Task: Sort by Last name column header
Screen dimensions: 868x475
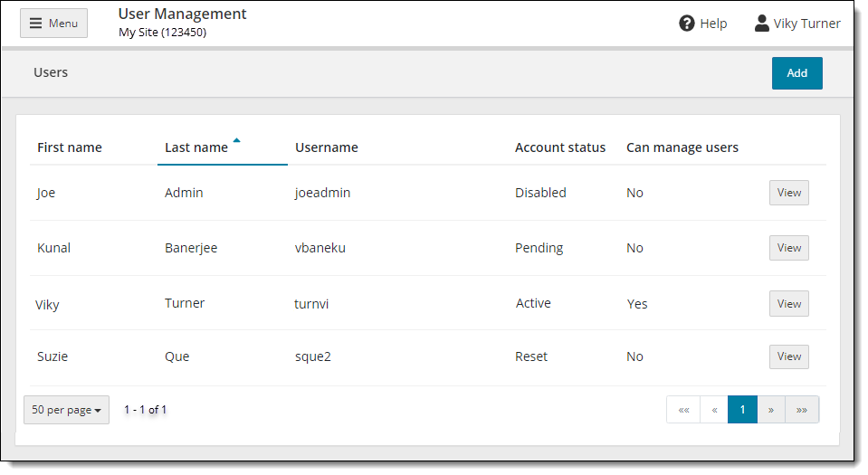Action: (x=196, y=147)
